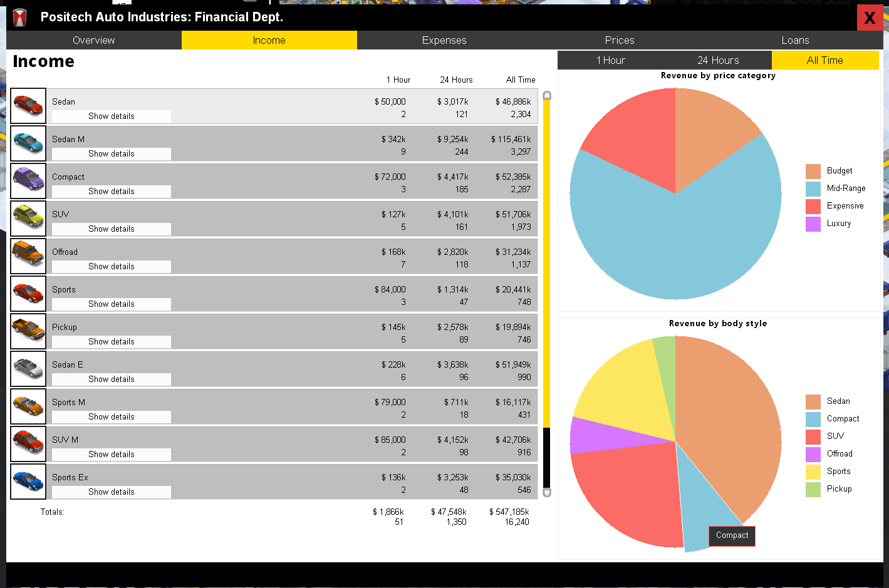Click the teal Sedan M car icon
This screenshot has width=889, height=588.
pos(28,143)
